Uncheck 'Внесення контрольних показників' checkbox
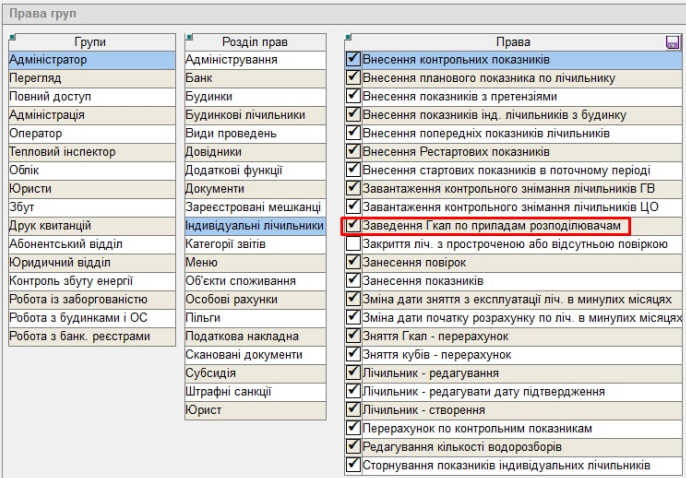686x478 pixels. tap(353, 59)
